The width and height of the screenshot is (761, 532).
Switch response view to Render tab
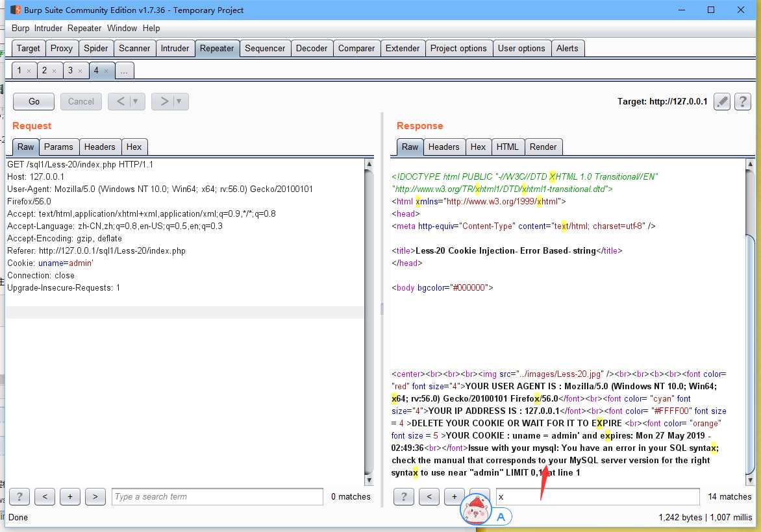click(x=543, y=147)
